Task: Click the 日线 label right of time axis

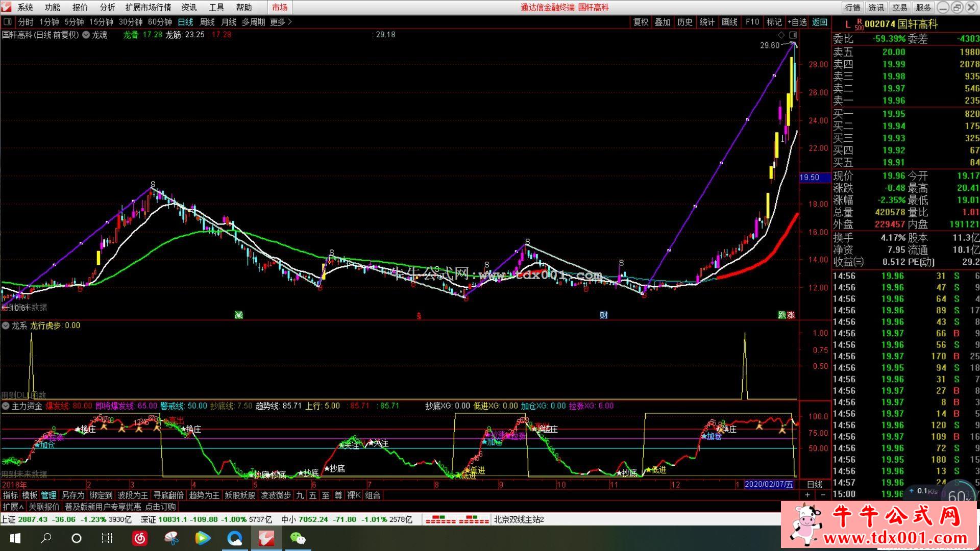Action: [x=815, y=484]
